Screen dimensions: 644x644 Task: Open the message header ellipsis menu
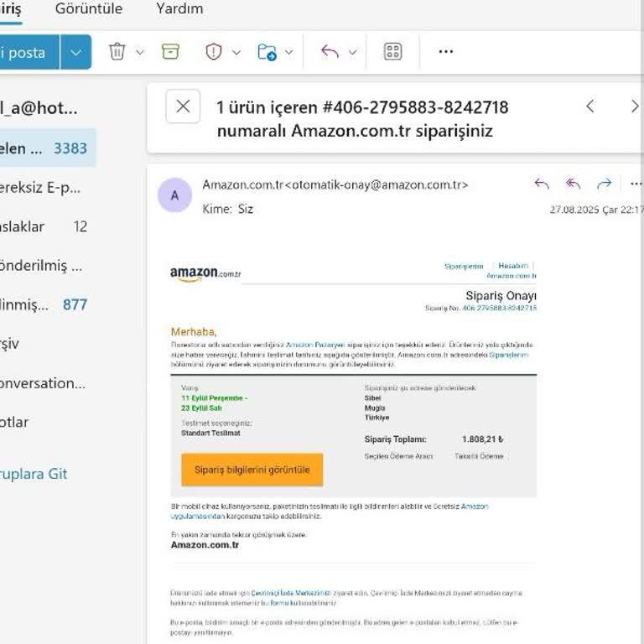[636, 184]
